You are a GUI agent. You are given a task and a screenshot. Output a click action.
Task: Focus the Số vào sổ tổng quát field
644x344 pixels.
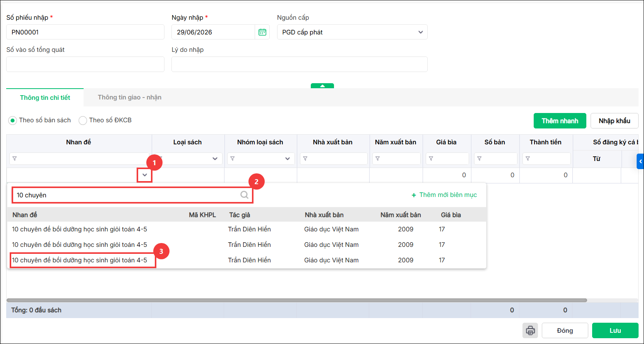(85, 64)
